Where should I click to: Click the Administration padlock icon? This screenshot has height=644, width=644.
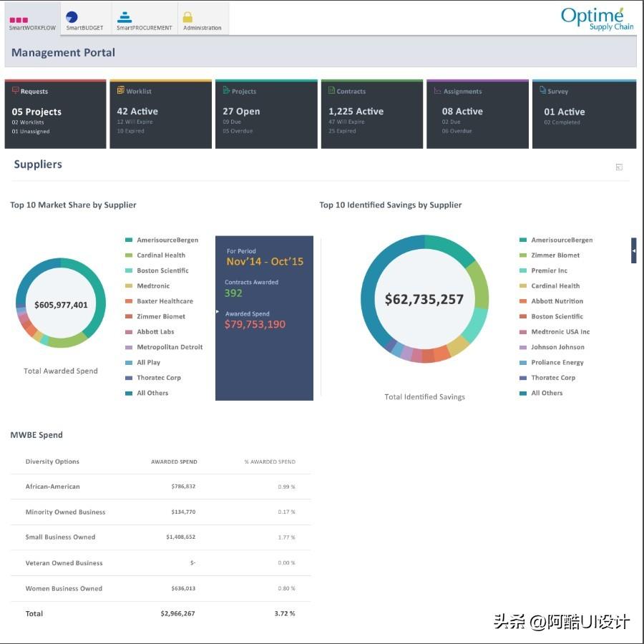click(x=187, y=17)
